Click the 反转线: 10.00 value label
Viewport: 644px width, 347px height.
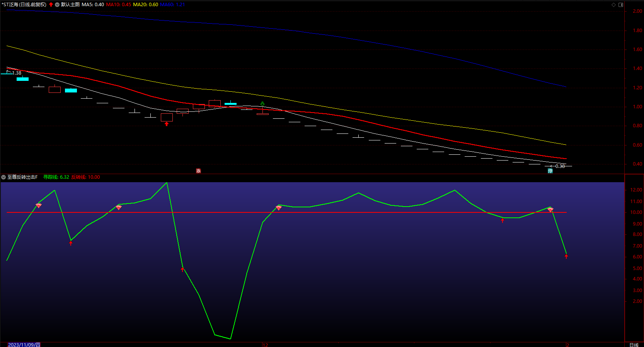pos(85,177)
